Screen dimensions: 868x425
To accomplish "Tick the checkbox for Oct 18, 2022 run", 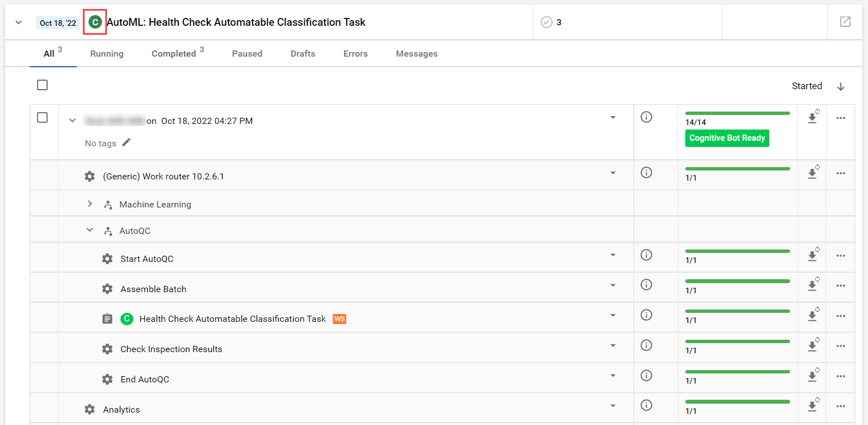I will tap(42, 118).
